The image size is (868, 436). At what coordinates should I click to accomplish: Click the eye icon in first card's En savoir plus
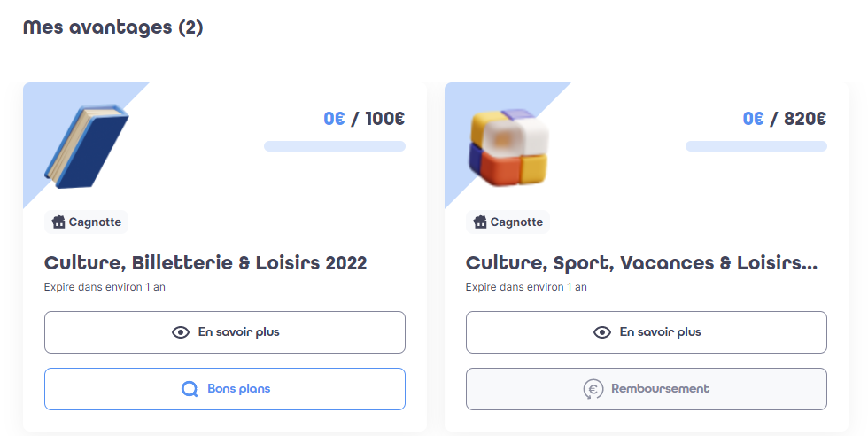coord(181,332)
